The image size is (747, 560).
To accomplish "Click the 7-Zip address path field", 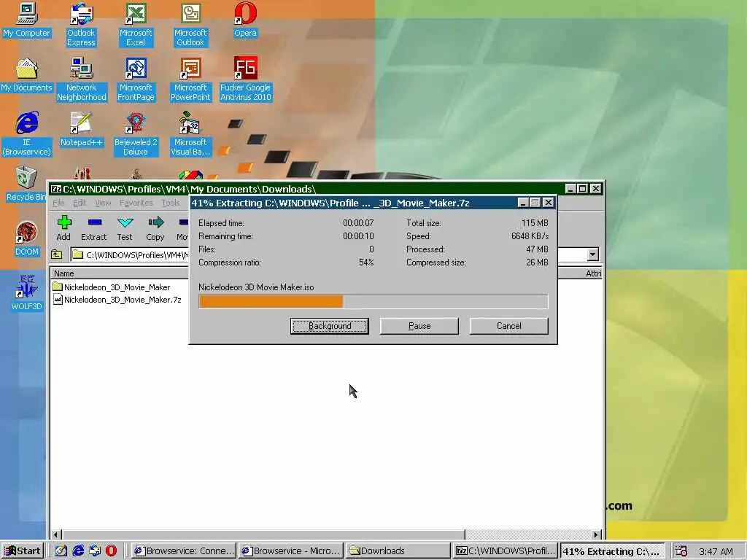I will point(131,254).
